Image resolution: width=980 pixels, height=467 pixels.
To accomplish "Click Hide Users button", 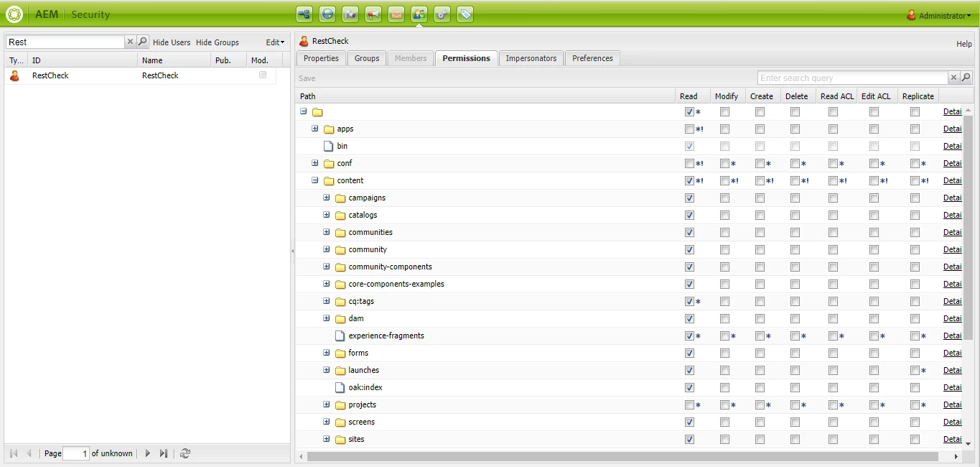I will tap(172, 42).
